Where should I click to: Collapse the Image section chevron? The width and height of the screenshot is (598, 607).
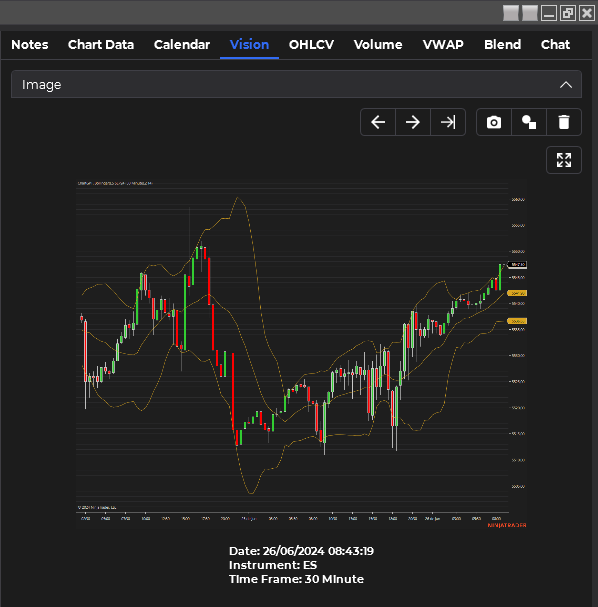(566, 85)
